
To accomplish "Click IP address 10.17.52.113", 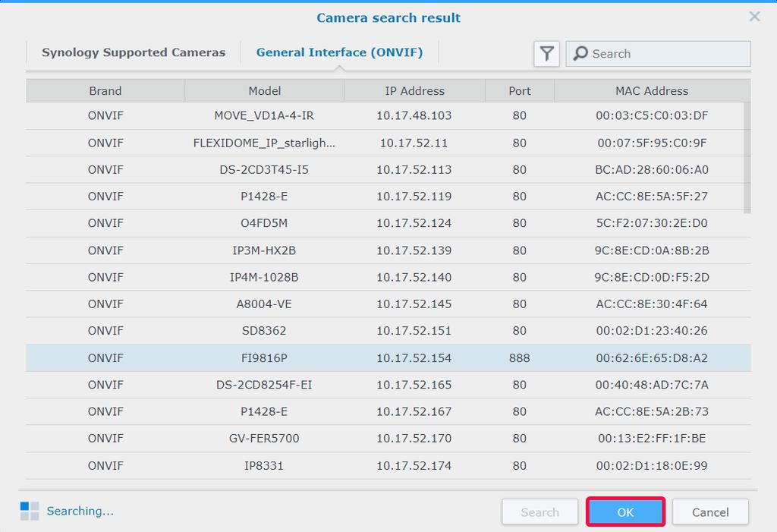I will (414, 170).
